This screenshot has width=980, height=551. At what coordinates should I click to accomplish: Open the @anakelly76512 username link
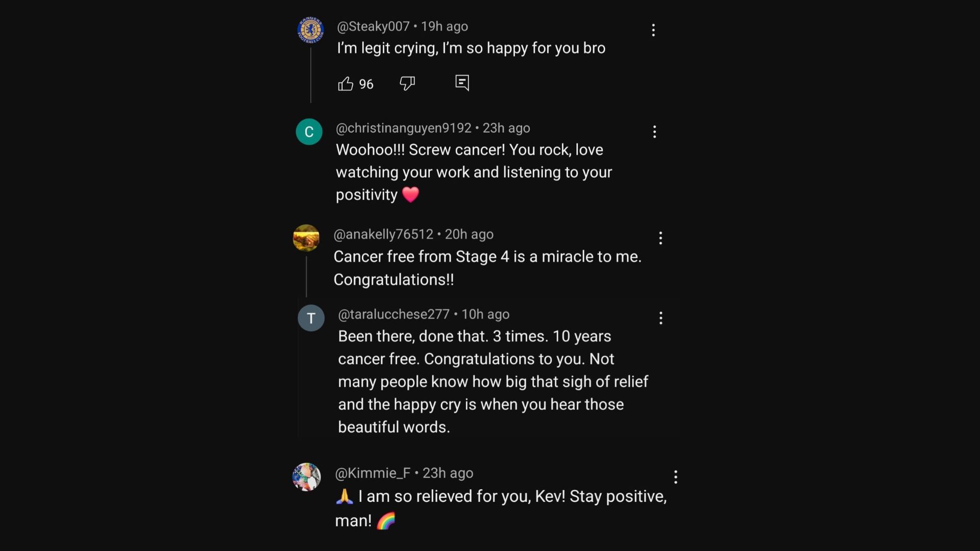click(x=383, y=234)
